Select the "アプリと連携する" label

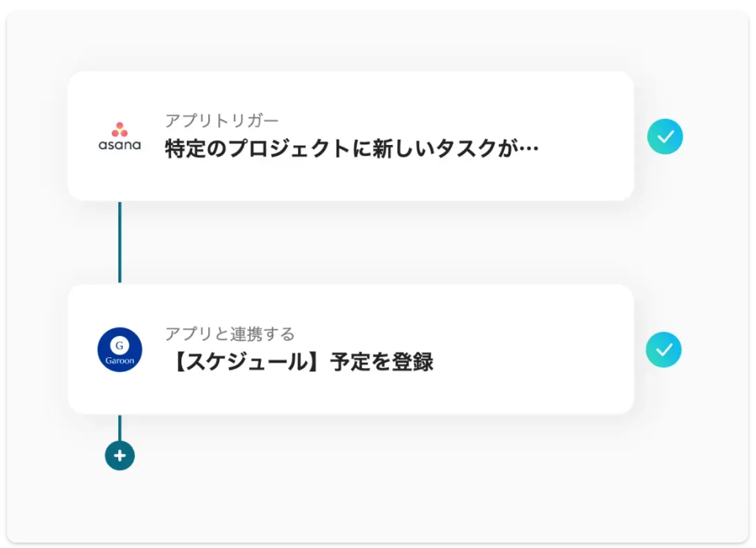[229, 334]
